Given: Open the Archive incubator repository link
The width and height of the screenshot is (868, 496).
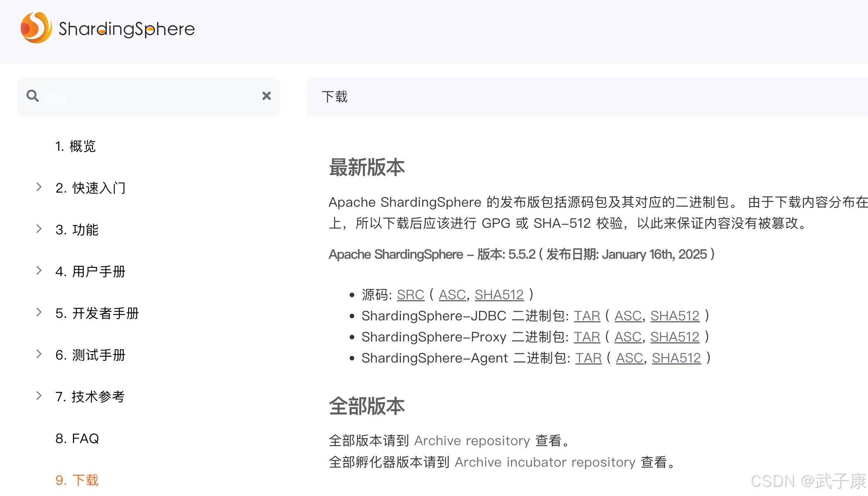Looking at the screenshot, I should tap(545, 462).
